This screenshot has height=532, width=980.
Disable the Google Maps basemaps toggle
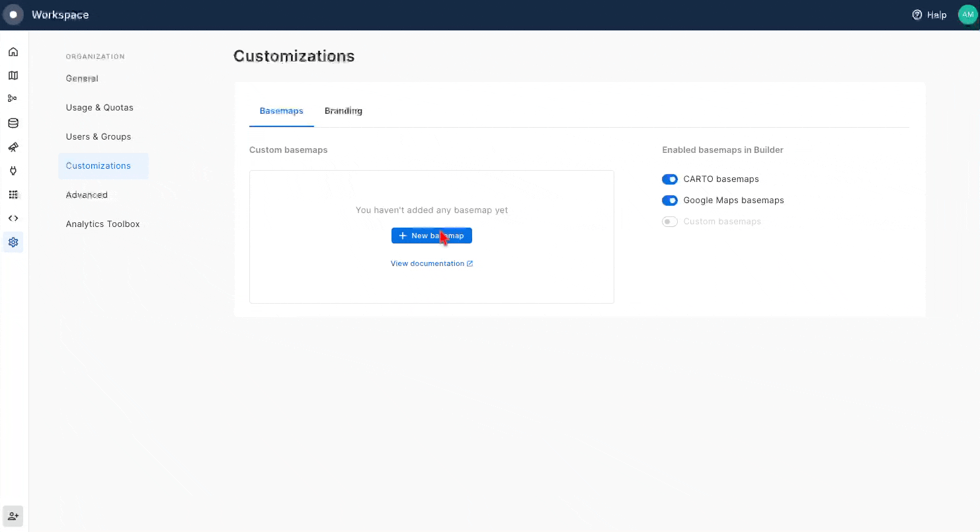670,200
